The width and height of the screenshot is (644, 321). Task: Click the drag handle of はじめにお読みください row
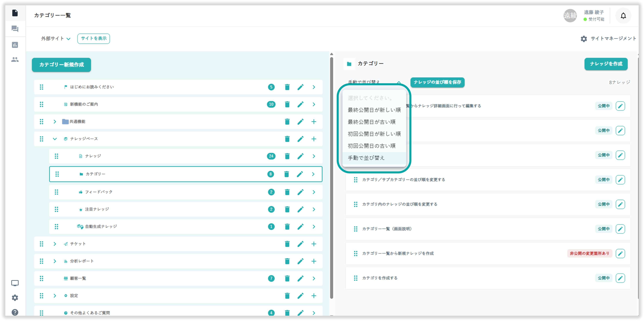[x=41, y=87]
